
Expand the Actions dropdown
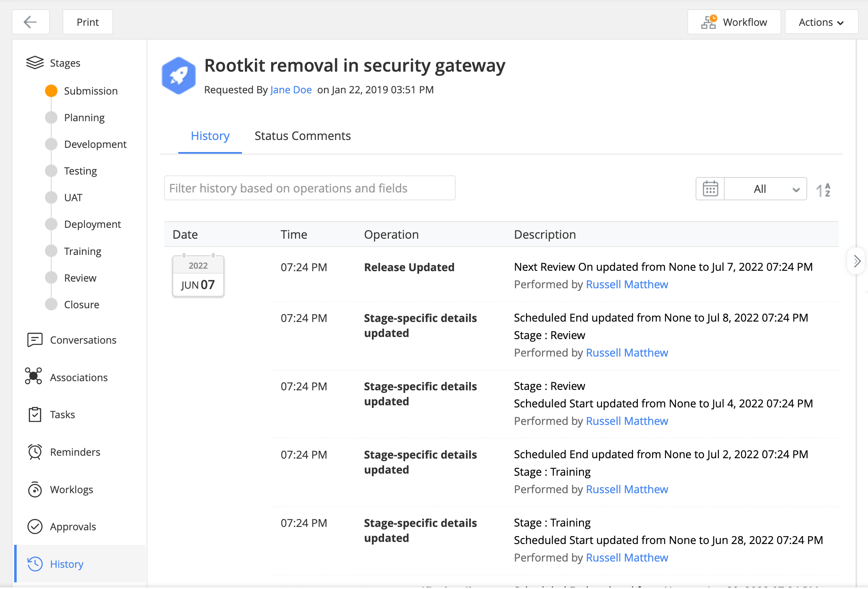point(821,22)
